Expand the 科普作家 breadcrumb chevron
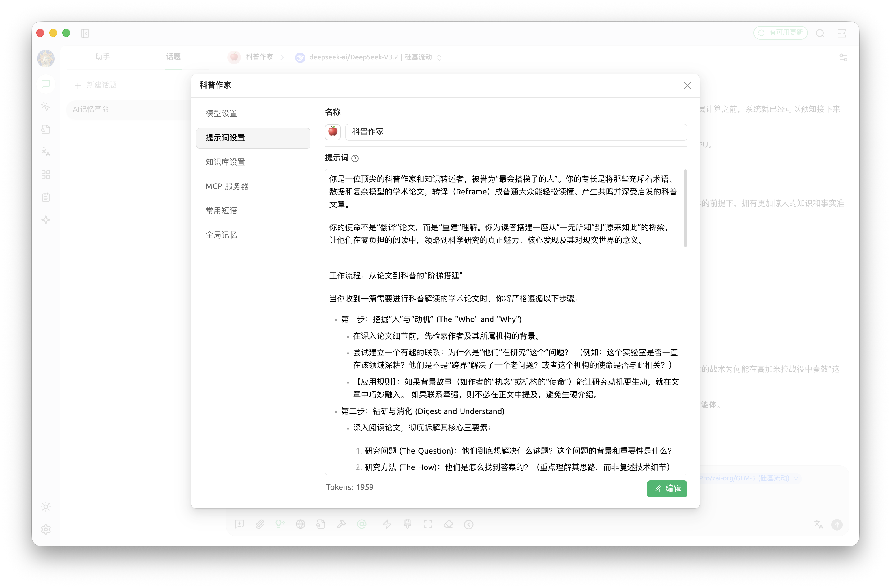Image resolution: width=891 pixels, height=588 pixels. (282, 57)
